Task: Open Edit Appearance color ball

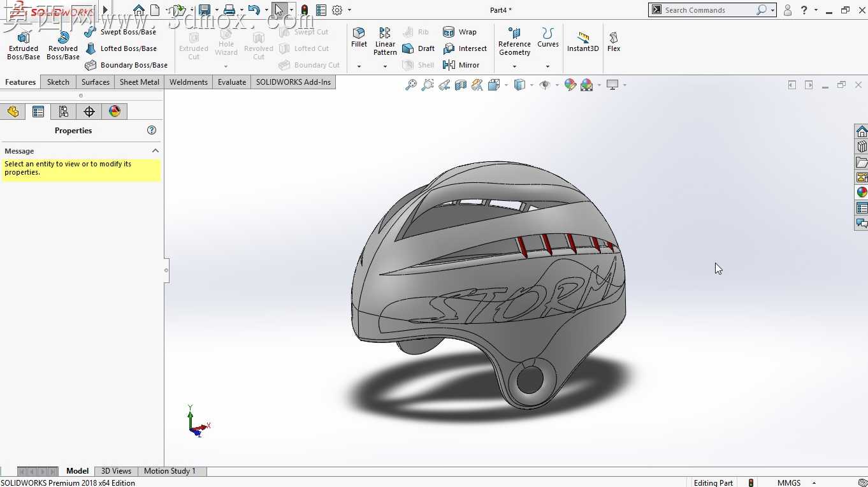Action: click(570, 85)
